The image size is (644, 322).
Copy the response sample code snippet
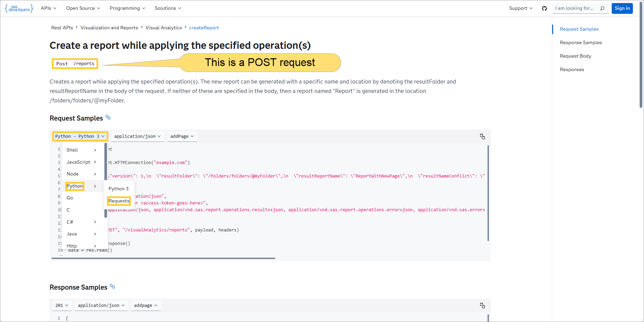point(482,305)
